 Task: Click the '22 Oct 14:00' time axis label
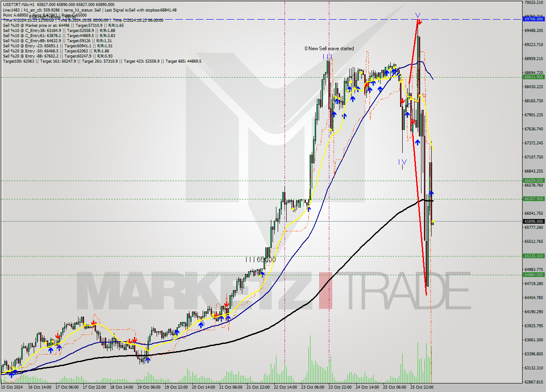tap(285, 387)
